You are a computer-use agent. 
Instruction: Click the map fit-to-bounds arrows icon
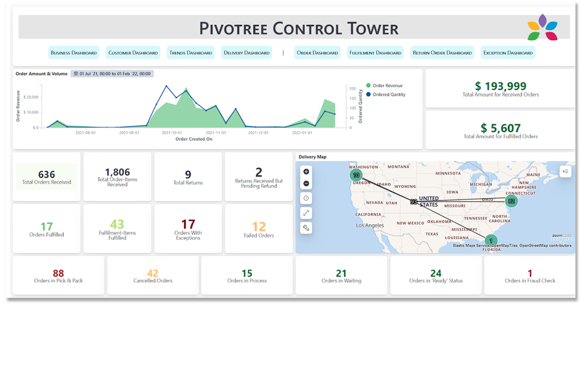306,213
